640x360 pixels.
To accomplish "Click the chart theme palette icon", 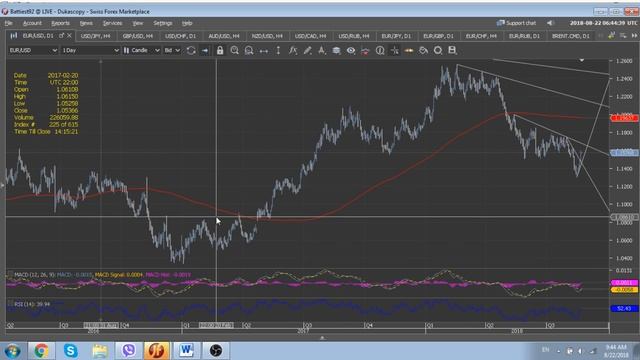I will (423, 50).
